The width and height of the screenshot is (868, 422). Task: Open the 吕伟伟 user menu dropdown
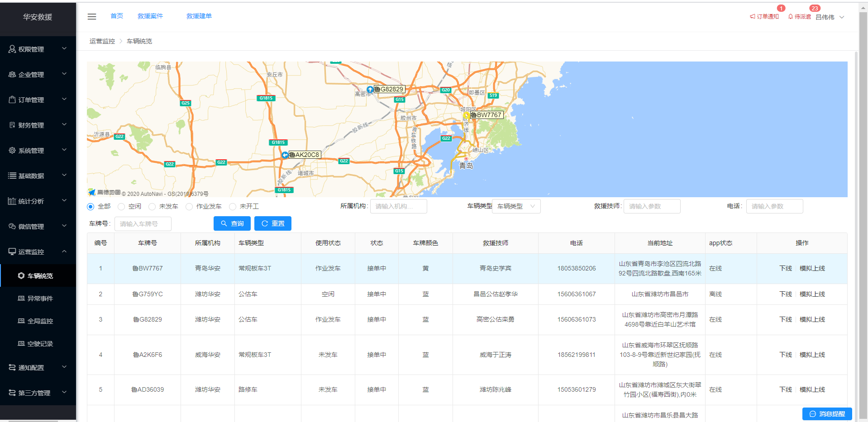click(830, 17)
